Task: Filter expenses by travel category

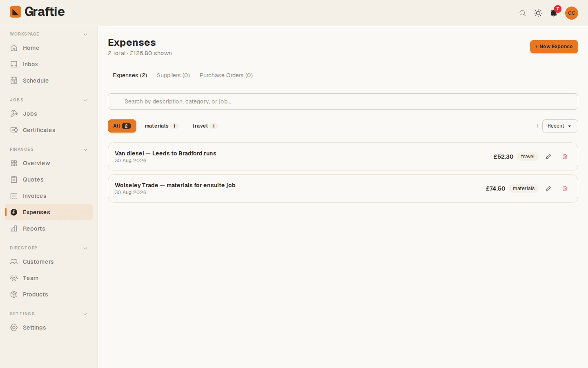Action: pyautogui.click(x=205, y=126)
